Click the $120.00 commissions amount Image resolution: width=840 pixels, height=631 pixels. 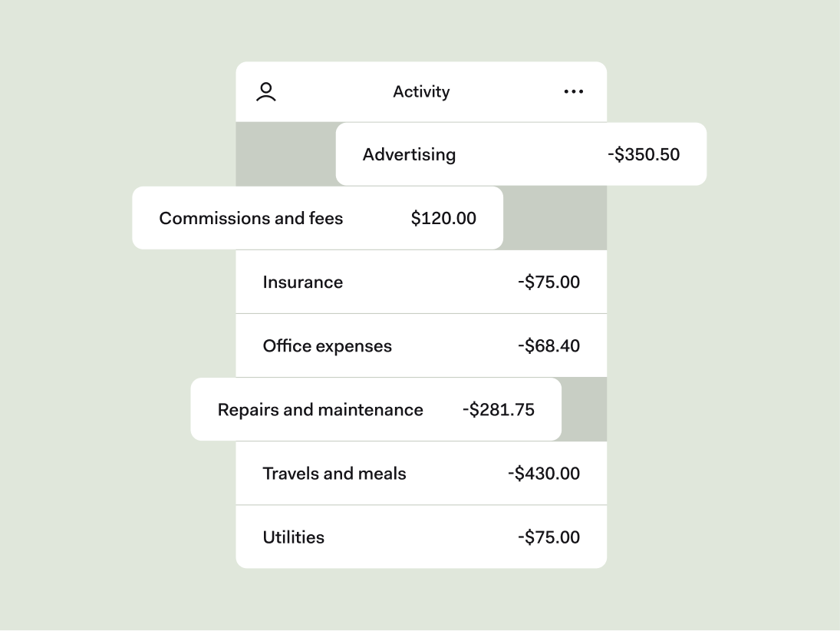point(443,217)
